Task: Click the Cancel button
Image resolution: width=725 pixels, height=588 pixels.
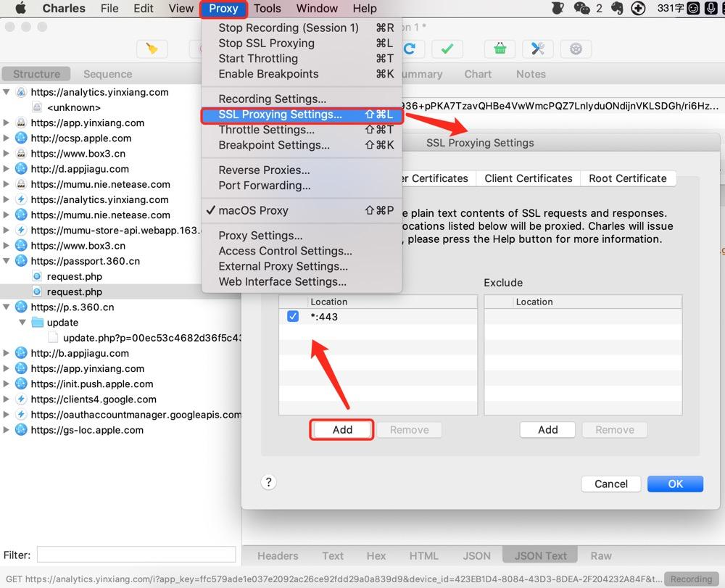Action: click(610, 484)
